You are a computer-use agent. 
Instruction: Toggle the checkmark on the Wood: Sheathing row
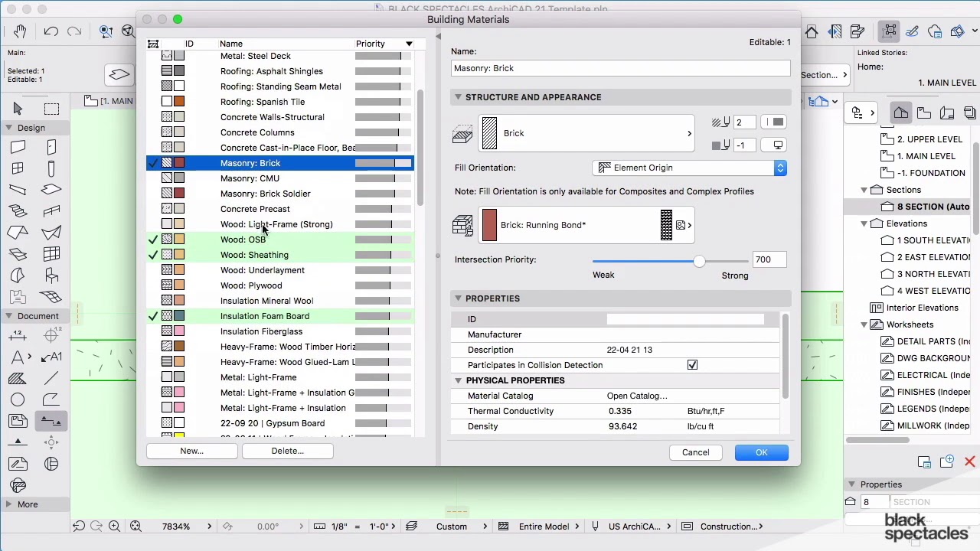coord(153,255)
